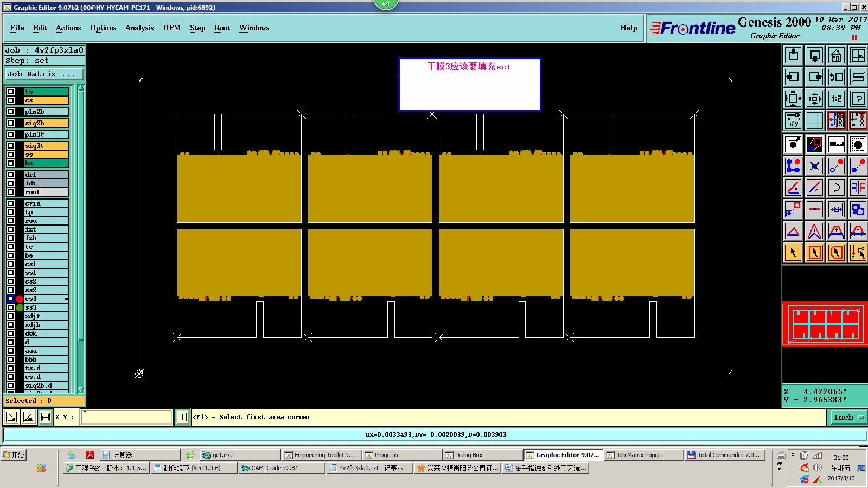Toggle the ss3 layer checkbox
The height and width of the screenshot is (488, 868).
pyautogui.click(x=11, y=307)
